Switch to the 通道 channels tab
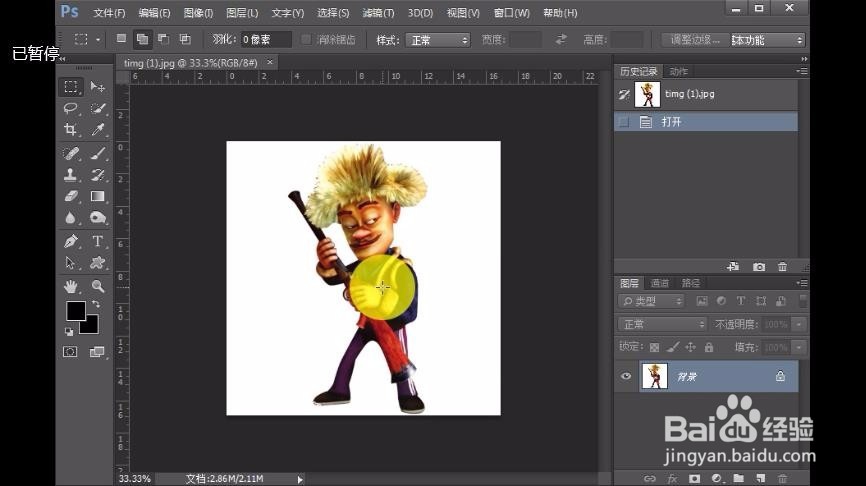The image size is (866, 486). tap(660, 283)
